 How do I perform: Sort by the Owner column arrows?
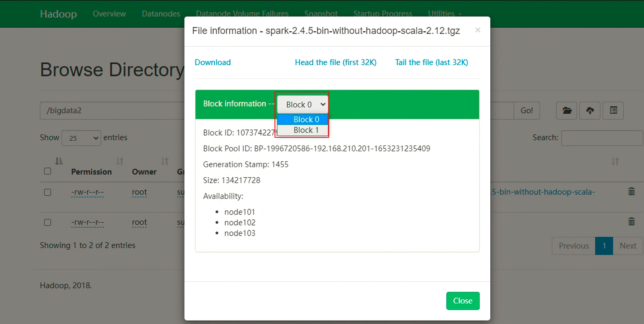point(165,161)
